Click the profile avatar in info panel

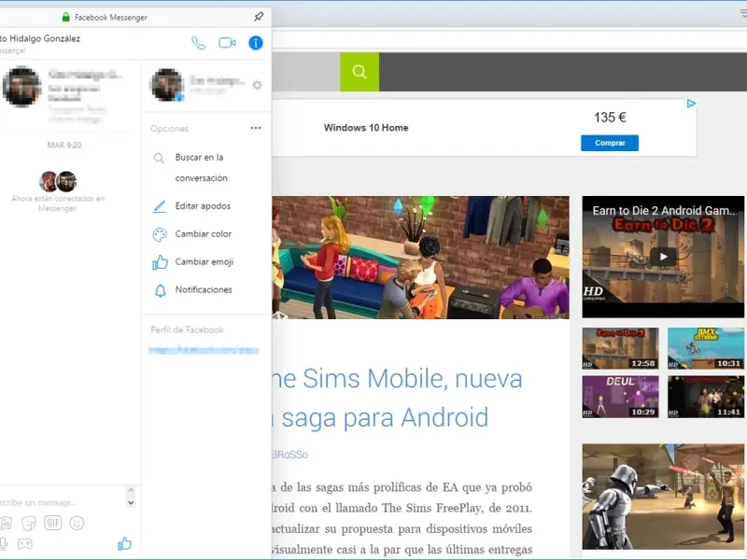(x=167, y=85)
